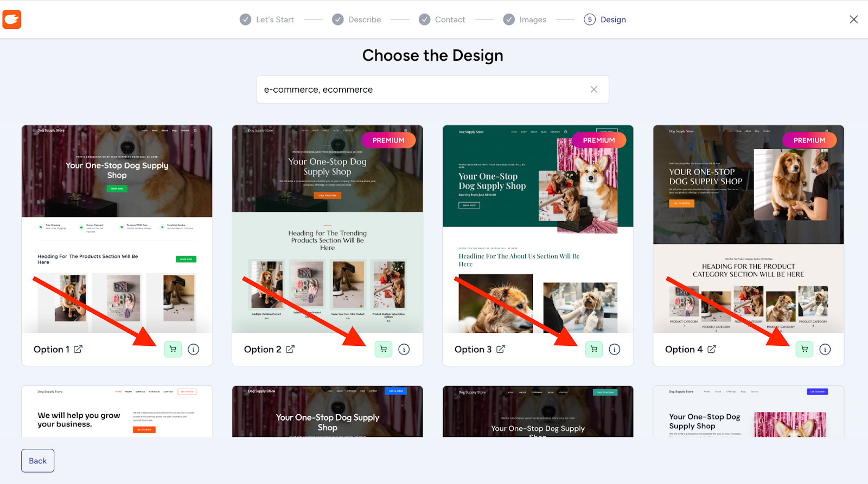Select second-row design with teal header button
868x484 pixels.
pyautogui.click(x=538, y=411)
